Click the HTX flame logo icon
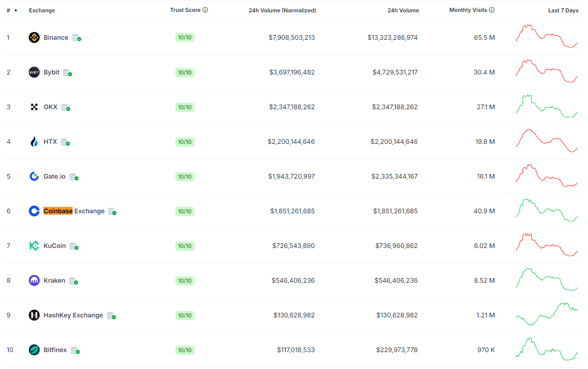Screen dimensions: 588x369 (34, 142)
